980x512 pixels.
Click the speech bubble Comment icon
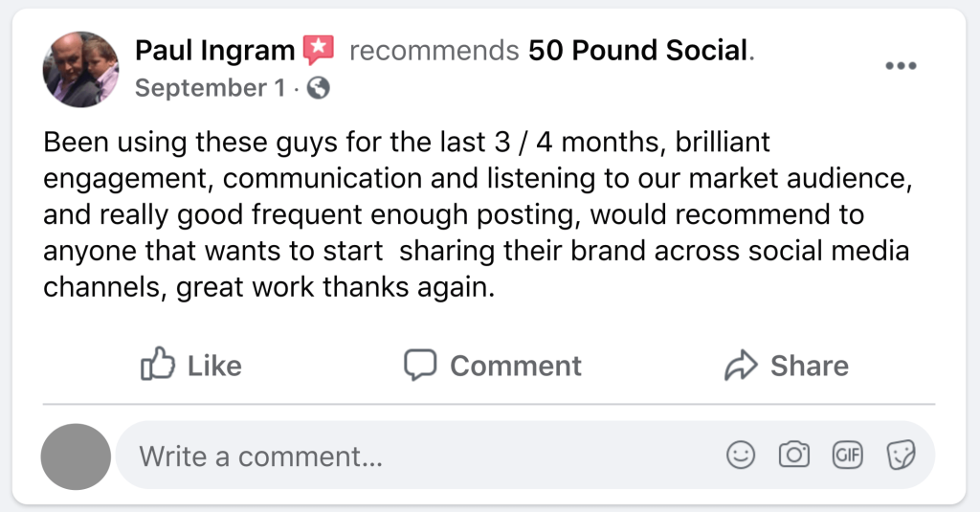tap(420, 365)
